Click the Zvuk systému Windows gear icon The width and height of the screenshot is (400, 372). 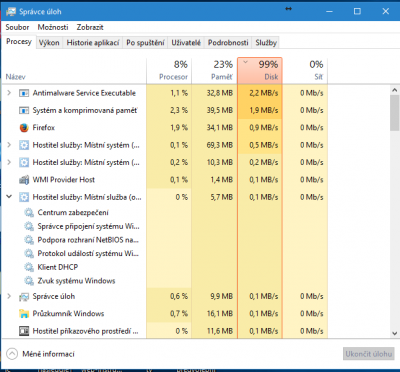(29, 281)
